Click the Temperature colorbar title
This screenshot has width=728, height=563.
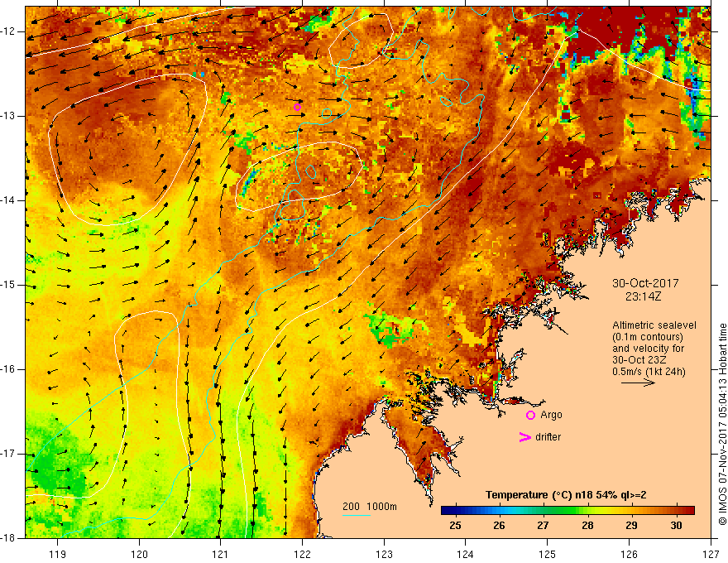tap(566, 495)
